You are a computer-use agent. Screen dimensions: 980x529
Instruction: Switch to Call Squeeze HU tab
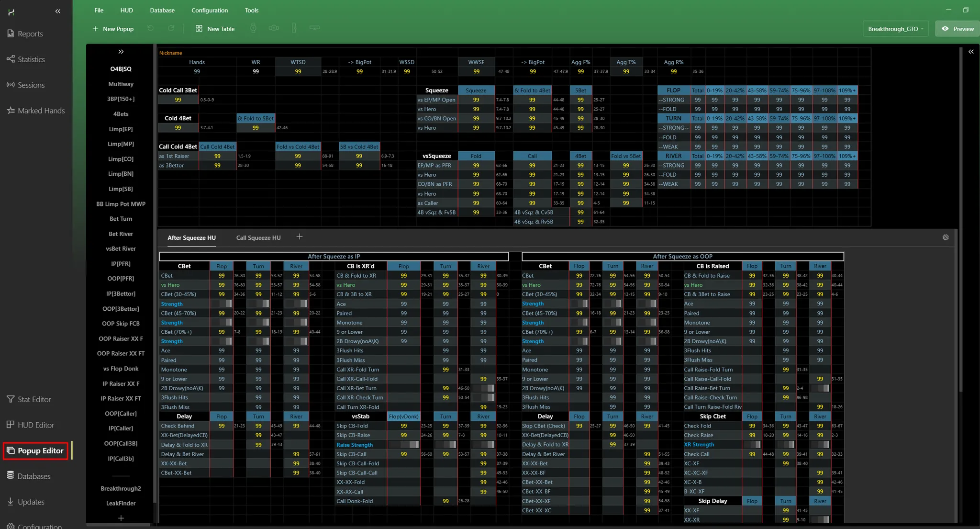pos(258,238)
